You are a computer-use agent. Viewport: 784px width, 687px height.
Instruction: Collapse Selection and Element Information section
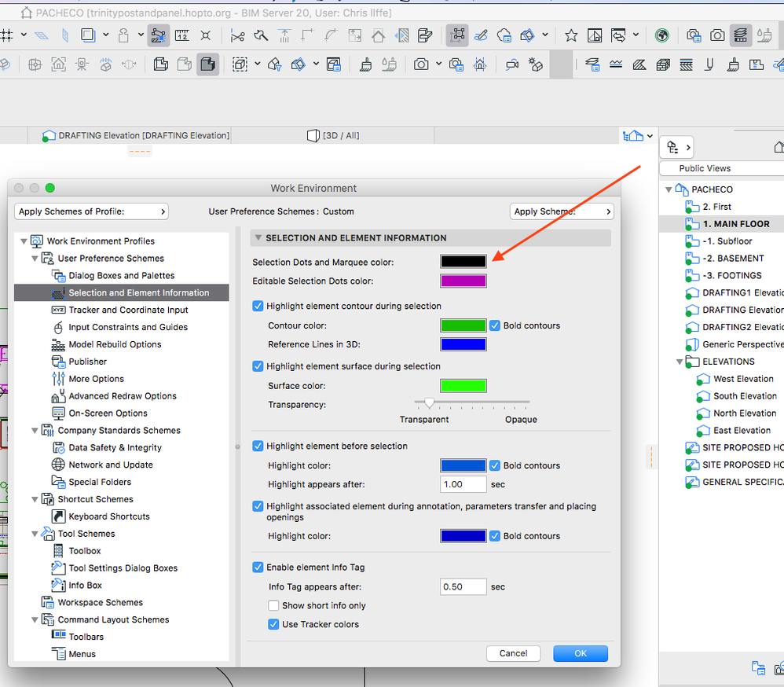pos(257,237)
